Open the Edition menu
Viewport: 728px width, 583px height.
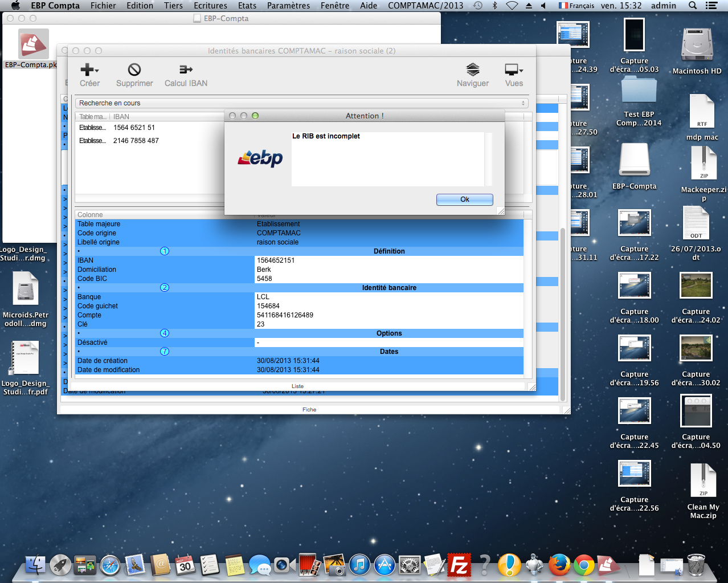[x=140, y=6]
